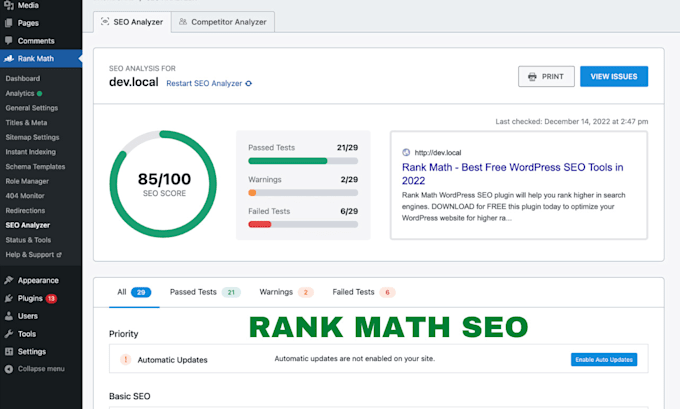Image resolution: width=680 pixels, height=409 pixels.
Task: Click the Users person icon
Action: point(9,316)
